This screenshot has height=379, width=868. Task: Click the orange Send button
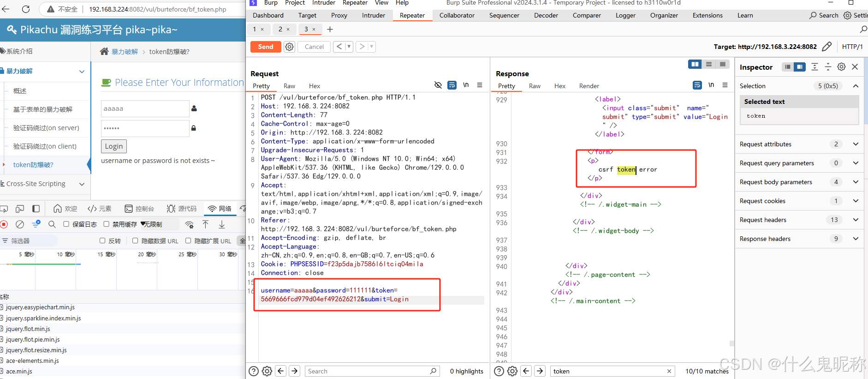pos(266,47)
